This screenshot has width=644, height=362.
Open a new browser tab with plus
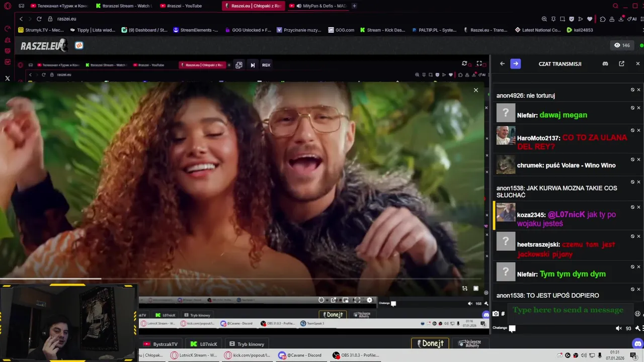click(x=354, y=6)
